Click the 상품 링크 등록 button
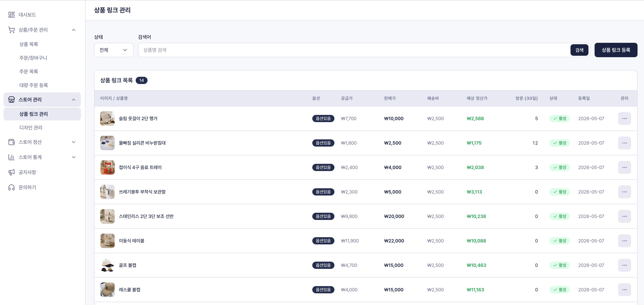Viewport: 644px width, 305px height. click(615, 50)
